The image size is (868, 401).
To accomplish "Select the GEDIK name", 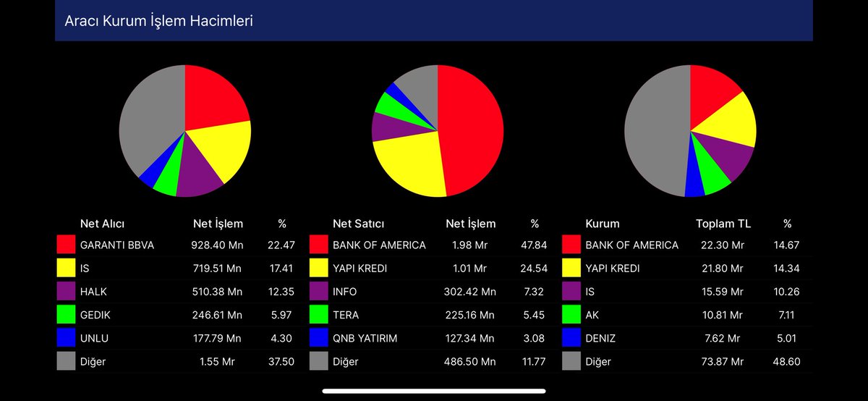I will click(x=95, y=315).
